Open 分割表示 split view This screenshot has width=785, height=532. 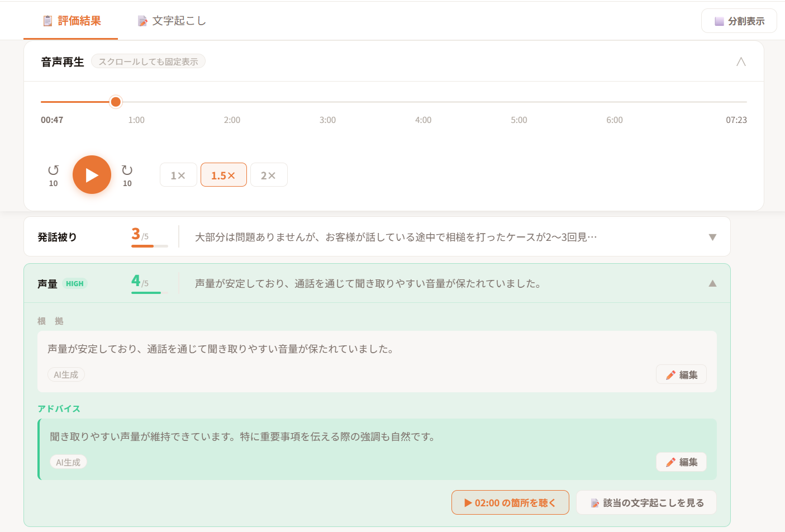(x=739, y=21)
